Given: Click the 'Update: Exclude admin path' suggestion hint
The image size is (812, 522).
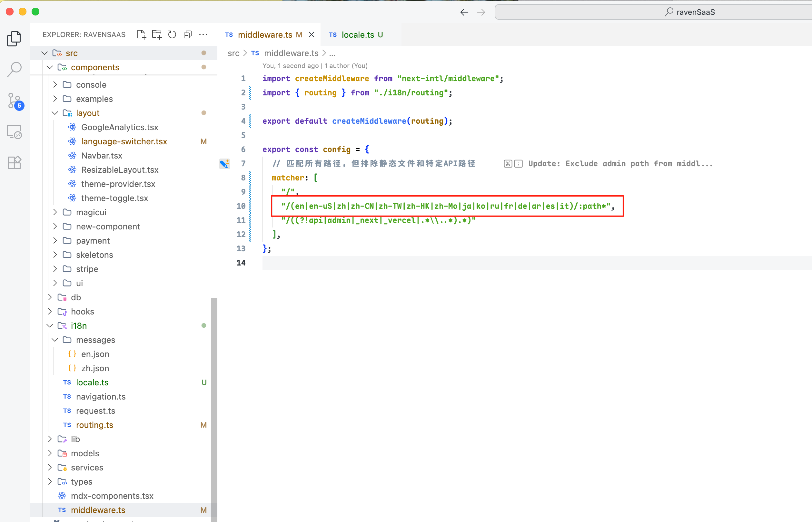Looking at the screenshot, I should tap(620, 164).
